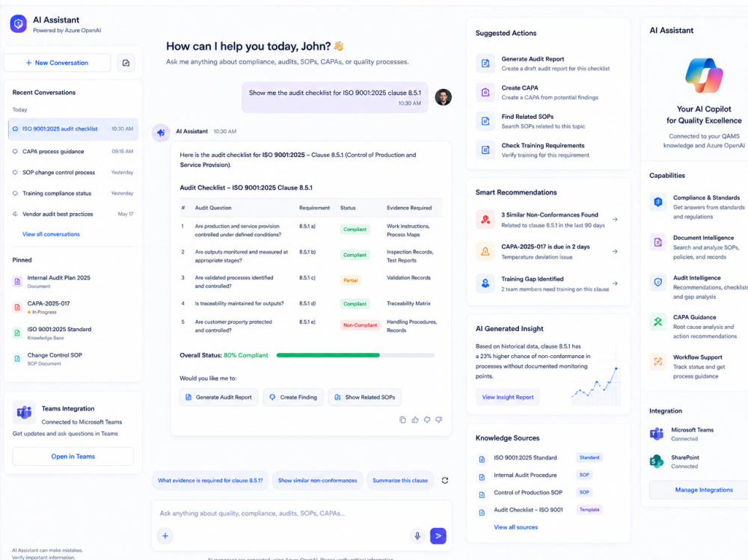The image size is (748, 560).
Task: Open ISO 9001:2025 audit checklist conversation
Action: 73,129
